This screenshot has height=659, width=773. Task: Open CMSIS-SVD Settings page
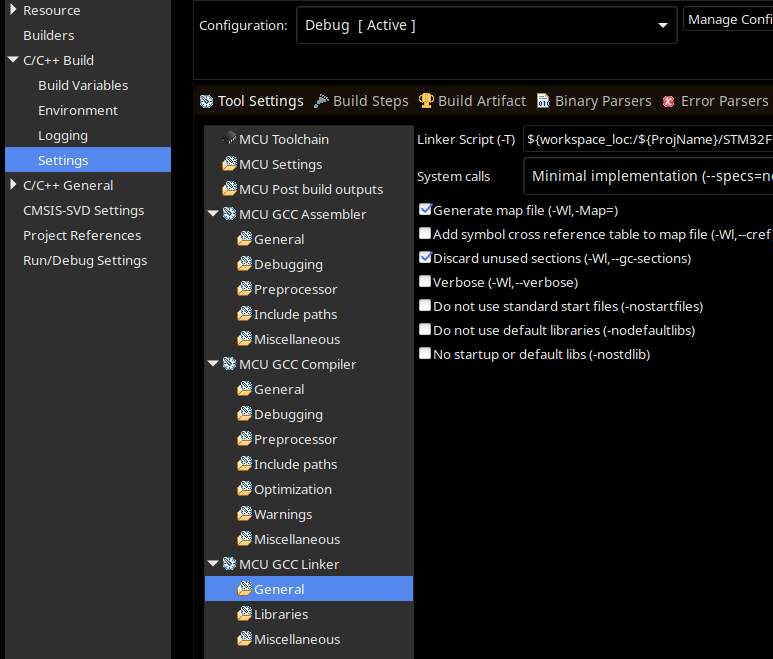(84, 210)
